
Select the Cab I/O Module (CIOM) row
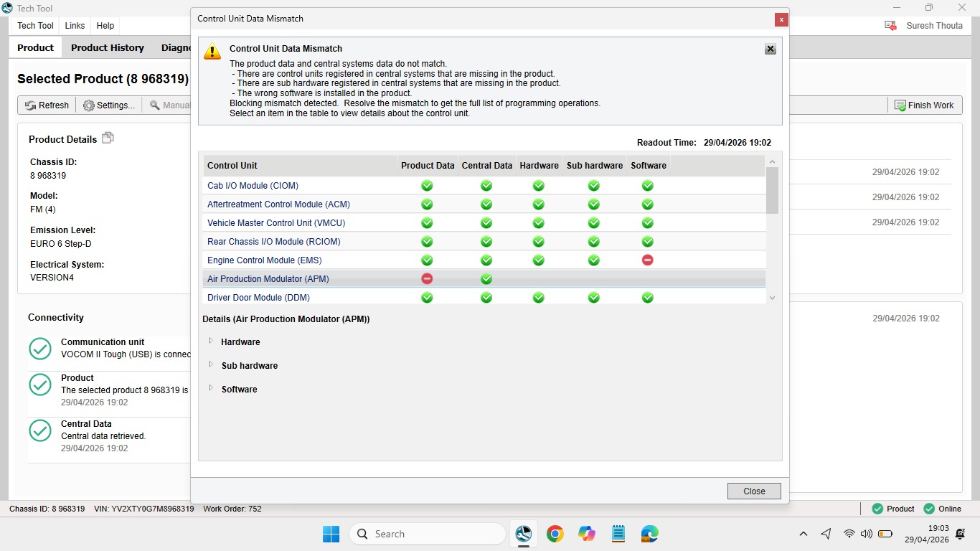point(484,185)
